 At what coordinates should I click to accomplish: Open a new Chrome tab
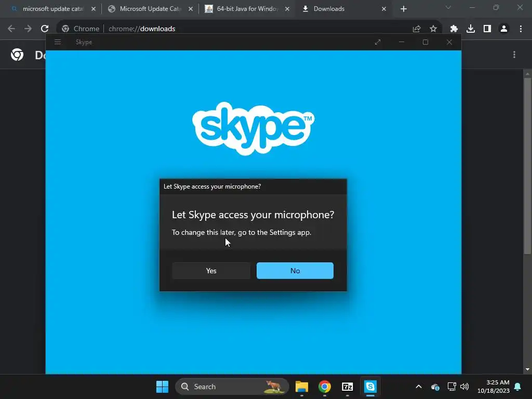[x=403, y=9]
